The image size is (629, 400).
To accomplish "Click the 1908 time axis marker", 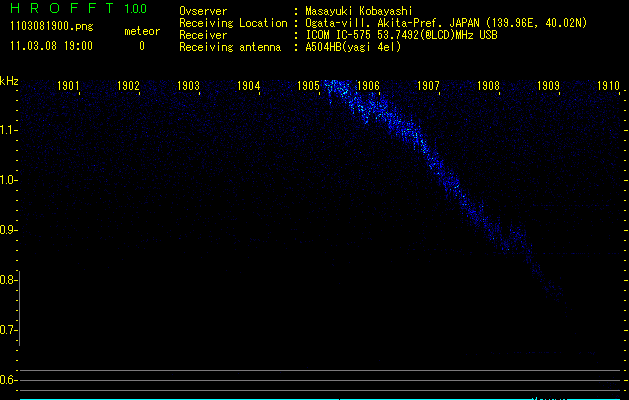I will coord(489,85).
